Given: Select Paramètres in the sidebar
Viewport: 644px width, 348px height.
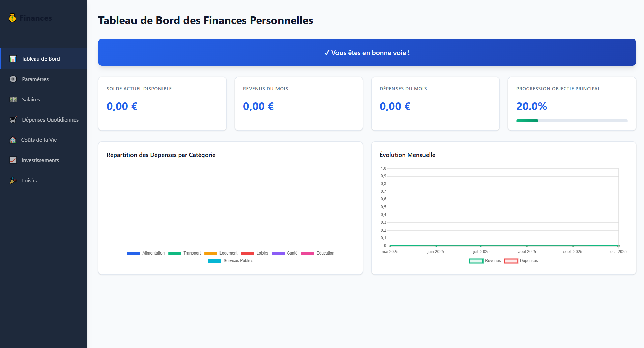Looking at the screenshot, I should tap(35, 79).
